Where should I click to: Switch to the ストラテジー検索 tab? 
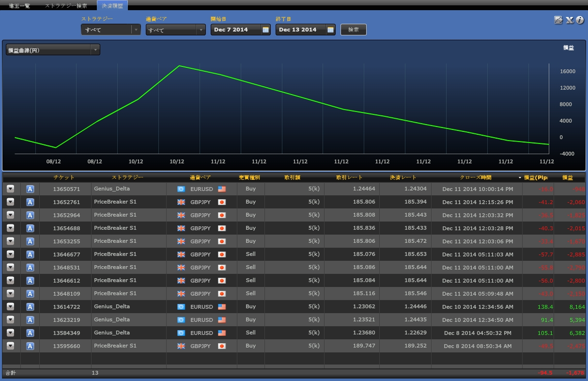pyautogui.click(x=66, y=6)
